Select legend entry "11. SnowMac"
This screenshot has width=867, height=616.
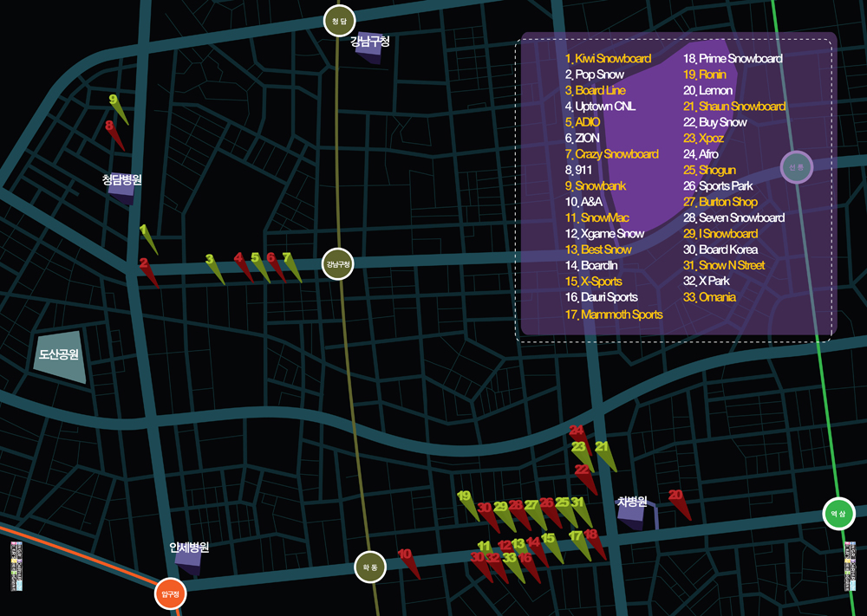coord(596,217)
